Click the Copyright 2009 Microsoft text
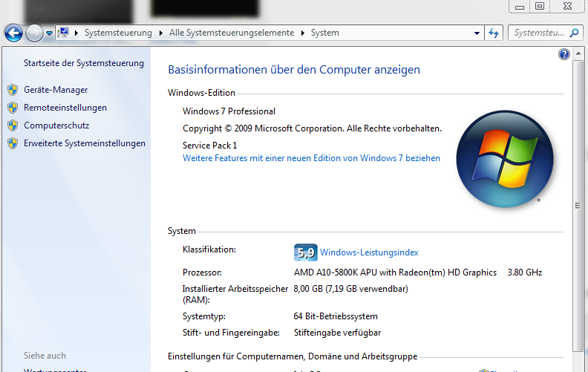588x372 pixels. 312,128
